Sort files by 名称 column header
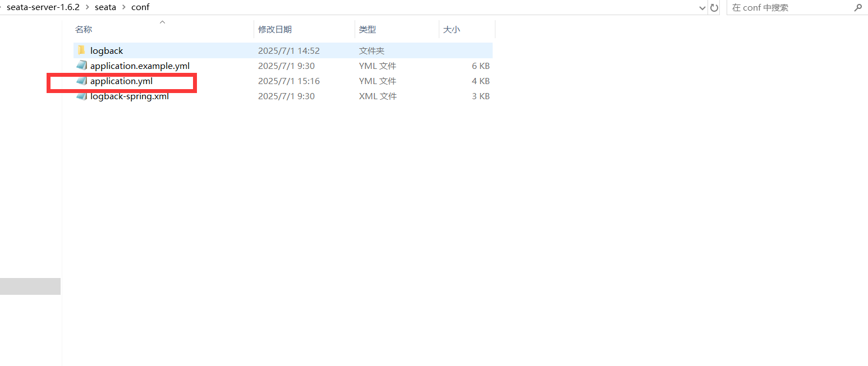Viewport: 868px width, 366px height. pyautogui.click(x=84, y=29)
